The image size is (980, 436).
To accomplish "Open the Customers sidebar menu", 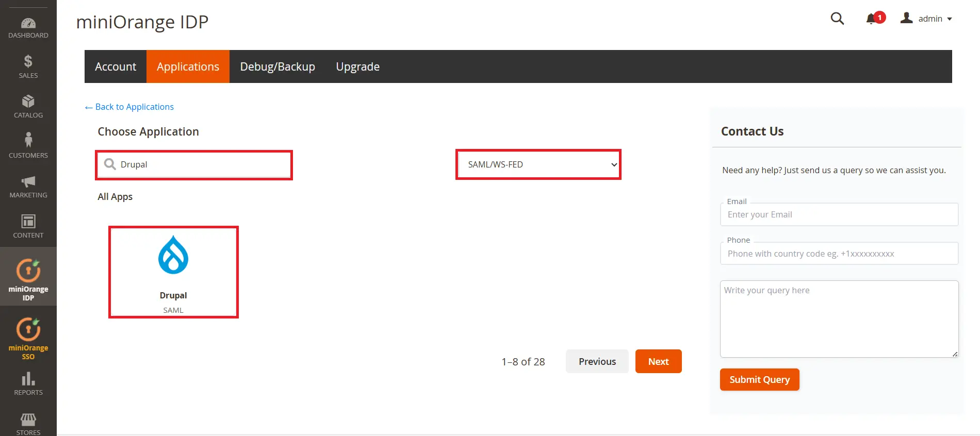I will [28, 146].
